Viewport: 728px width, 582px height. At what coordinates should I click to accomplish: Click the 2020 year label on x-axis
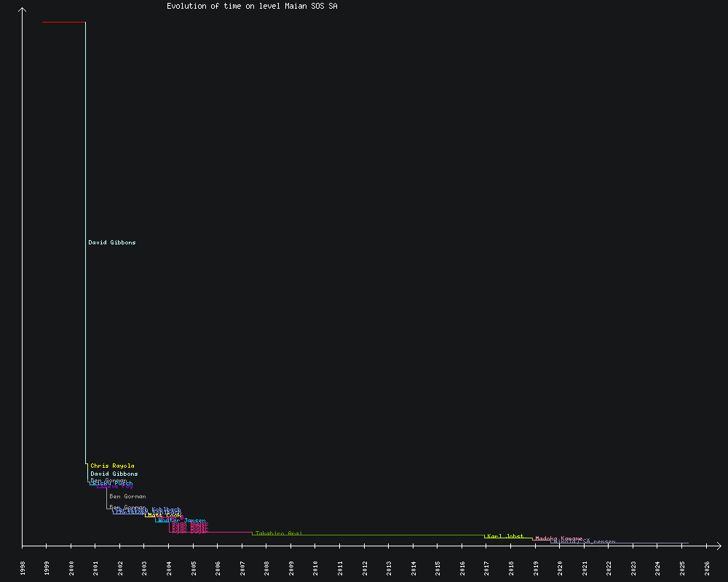coord(560,567)
